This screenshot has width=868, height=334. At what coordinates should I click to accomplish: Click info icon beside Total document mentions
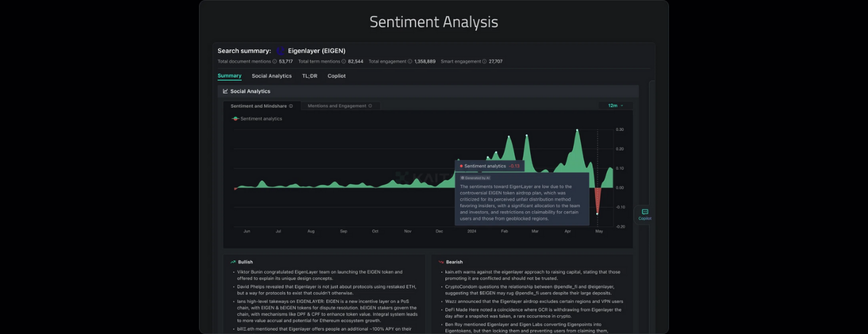click(274, 61)
